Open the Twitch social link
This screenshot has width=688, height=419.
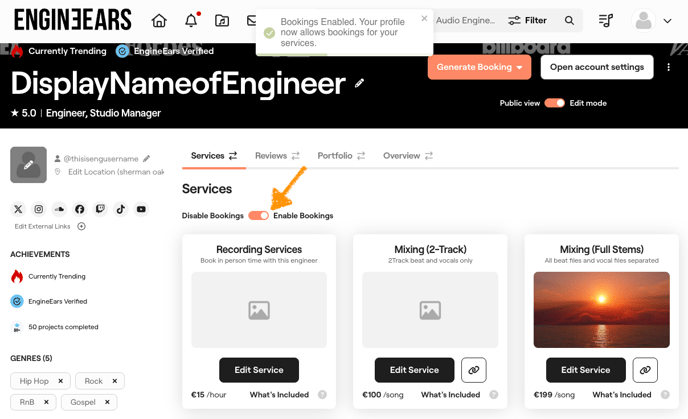tap(100, 209)
